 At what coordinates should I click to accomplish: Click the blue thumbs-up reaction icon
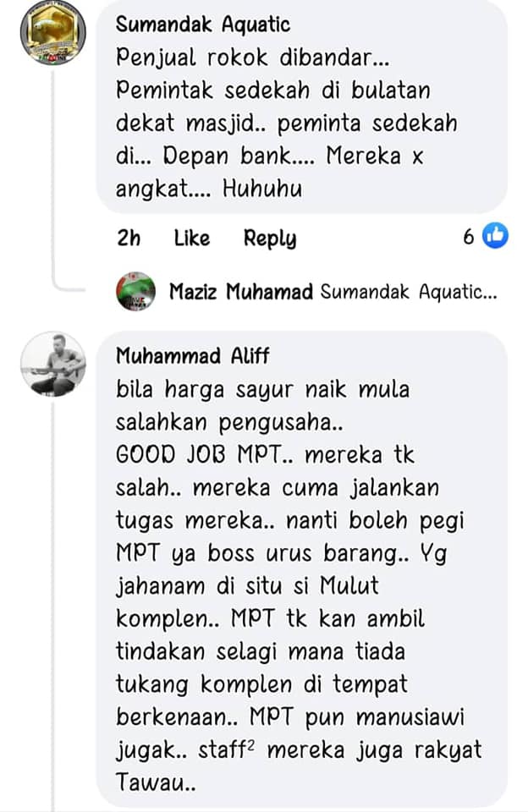495,237
